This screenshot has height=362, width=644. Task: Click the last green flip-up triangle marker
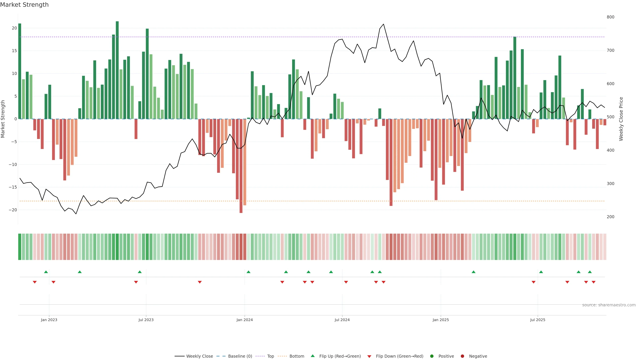click(x=590, y=272)
